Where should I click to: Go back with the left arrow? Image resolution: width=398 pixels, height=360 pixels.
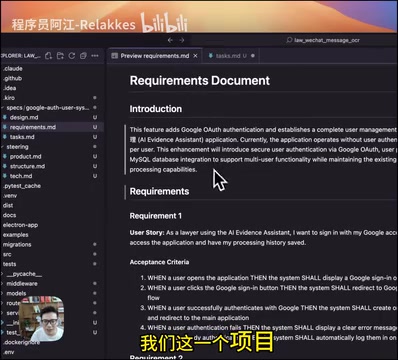point(170,40)
